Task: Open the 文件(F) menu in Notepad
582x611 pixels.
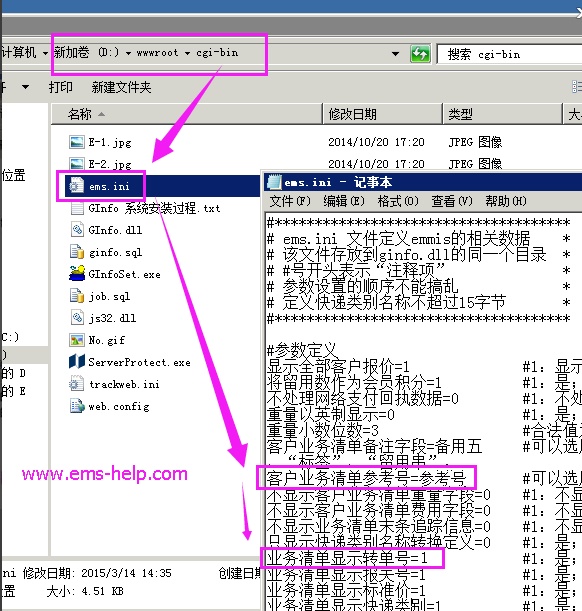Action: click(x=290, y=201)
